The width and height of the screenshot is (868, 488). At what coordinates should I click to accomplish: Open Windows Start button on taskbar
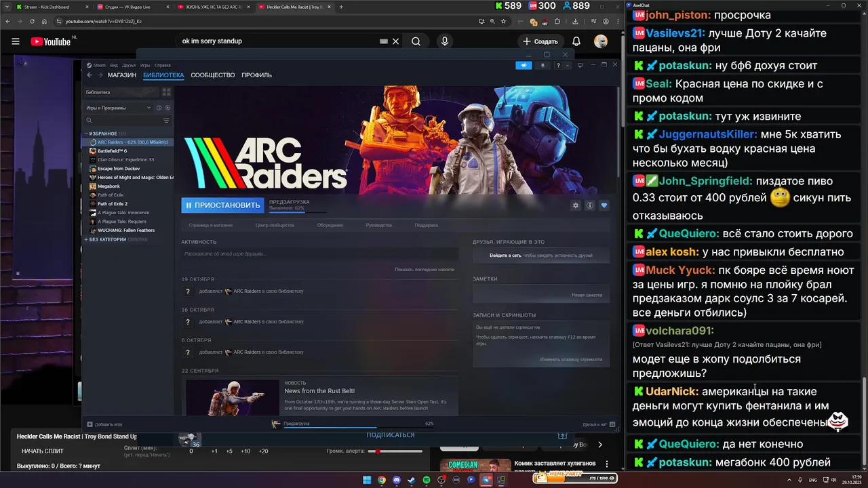[367, 480]
